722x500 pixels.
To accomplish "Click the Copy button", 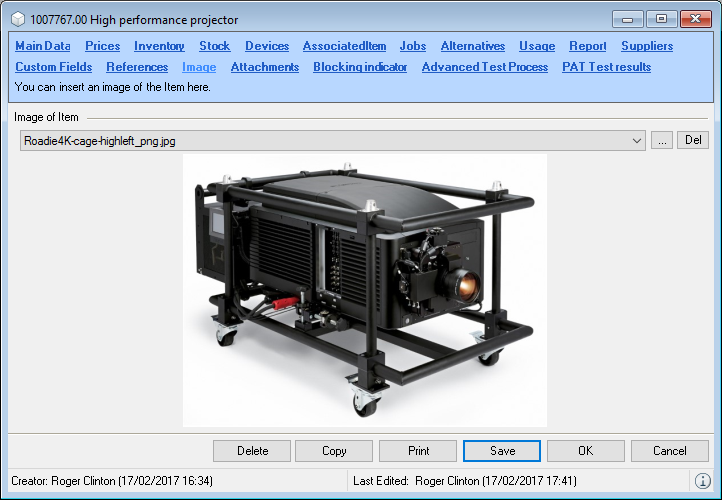I will [x=334, y=451].
